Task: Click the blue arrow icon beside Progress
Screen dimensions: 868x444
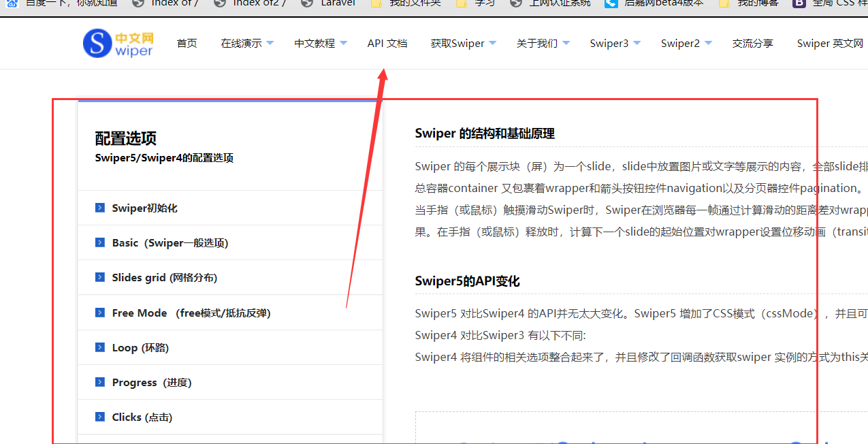Action: click(100, 382)
